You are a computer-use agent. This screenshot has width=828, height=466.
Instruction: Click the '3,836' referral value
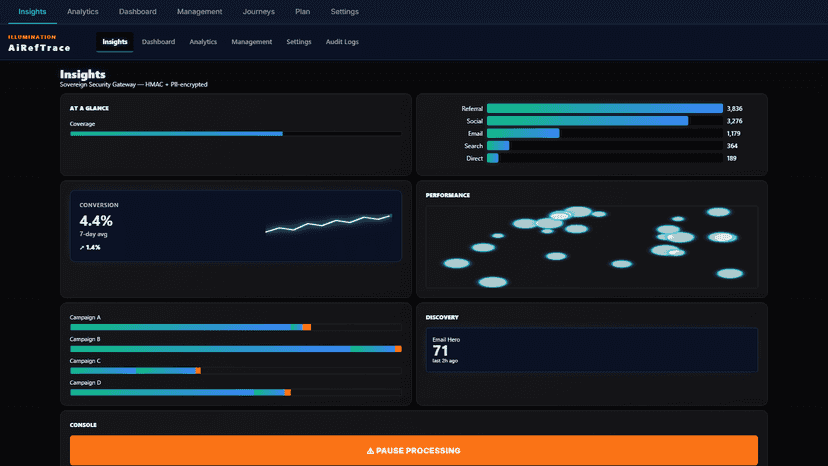tap(735, 108)
